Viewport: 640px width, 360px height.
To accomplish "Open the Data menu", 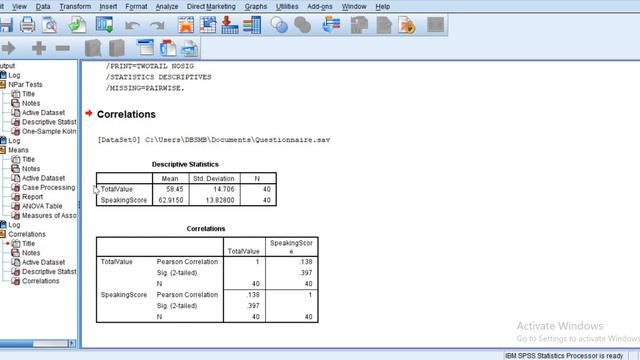I will click(43, 7).
